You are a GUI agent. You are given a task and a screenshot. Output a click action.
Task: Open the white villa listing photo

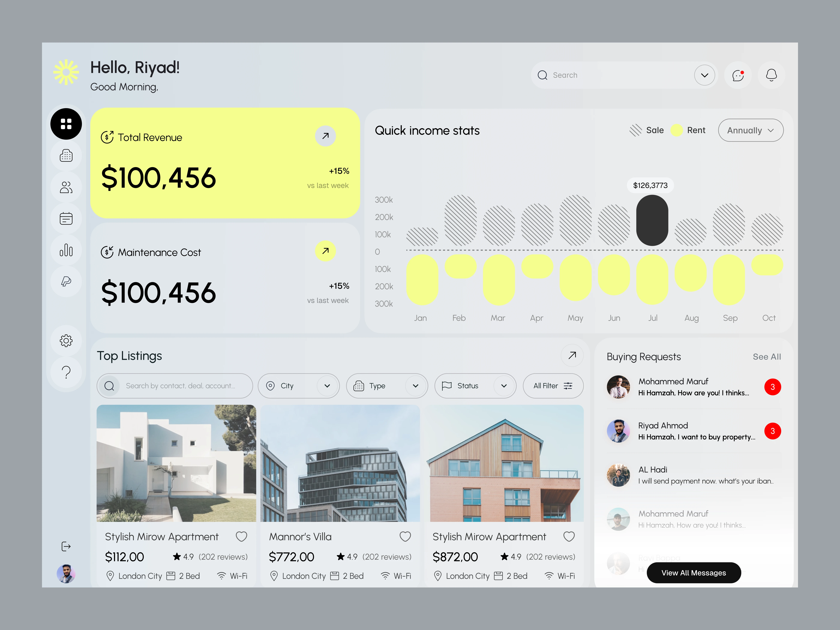click(176, 463)
